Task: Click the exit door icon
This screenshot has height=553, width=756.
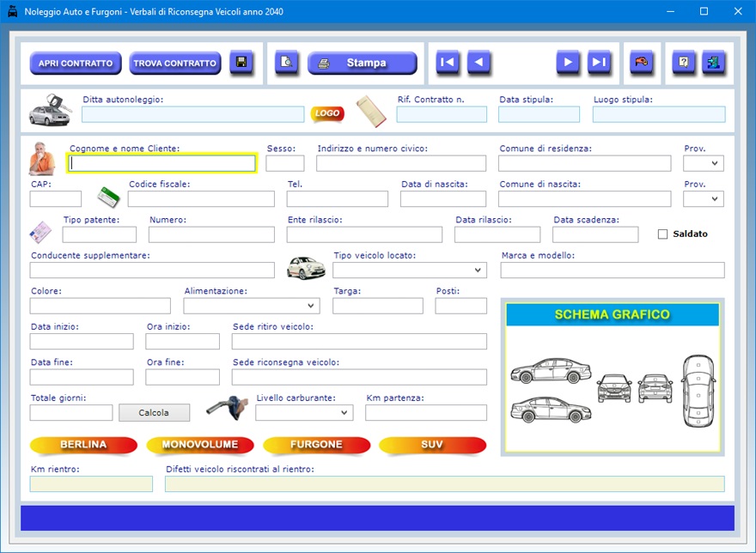Action: point(714,63)
